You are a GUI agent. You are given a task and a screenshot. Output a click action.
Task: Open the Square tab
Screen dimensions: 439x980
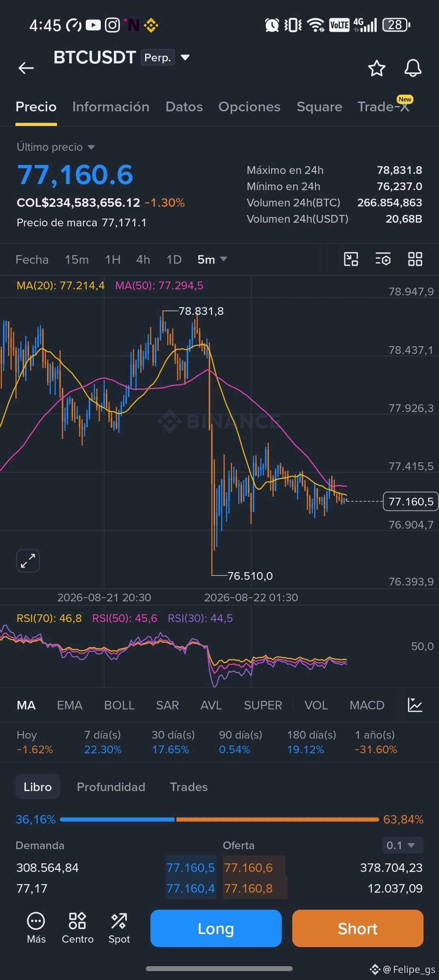tap(319, 107)
